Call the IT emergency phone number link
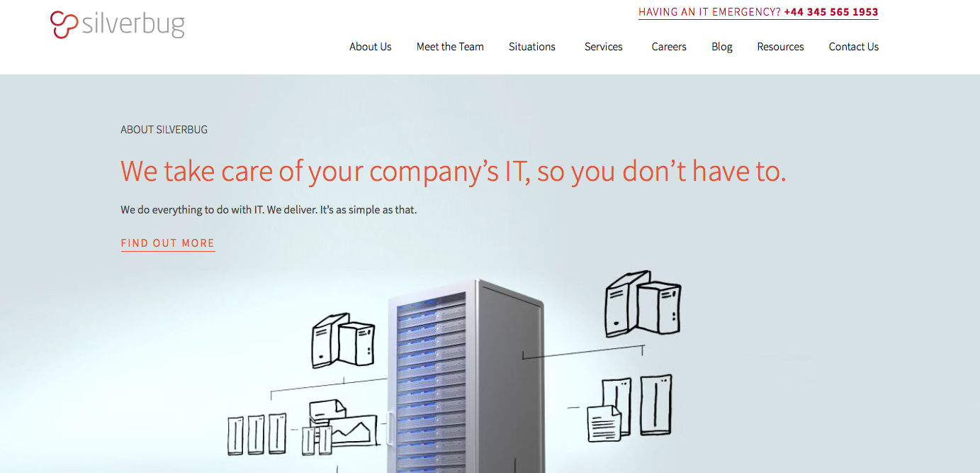 click(831, 12)
